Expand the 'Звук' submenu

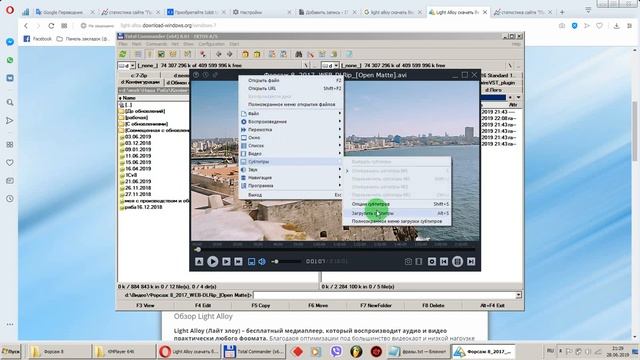291,169
